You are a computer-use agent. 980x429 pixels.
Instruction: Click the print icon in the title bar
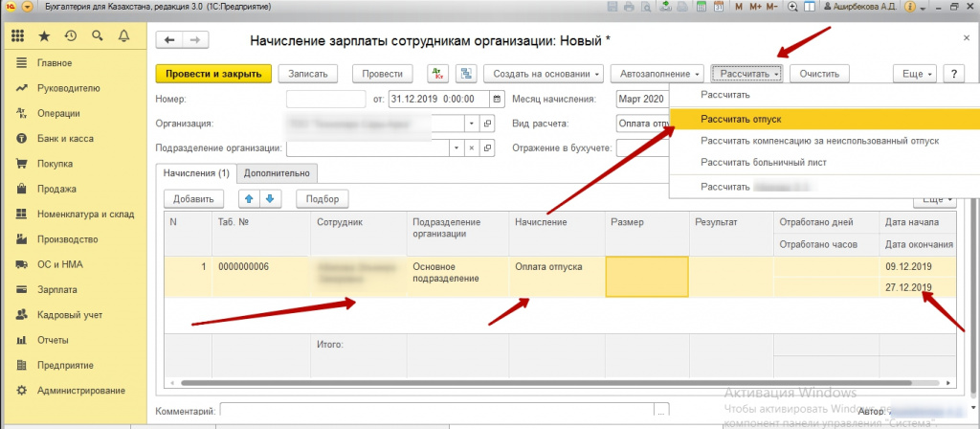point(628,7)
